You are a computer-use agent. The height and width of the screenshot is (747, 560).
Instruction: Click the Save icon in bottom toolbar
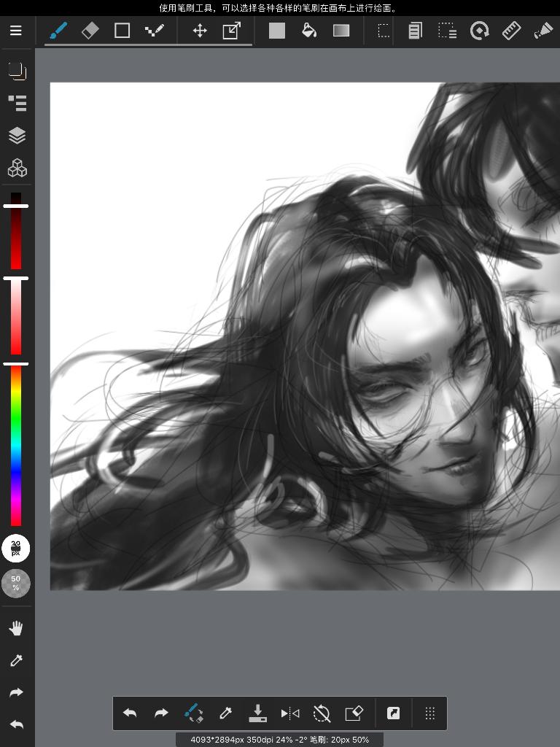pyautogui.click(x=257, y=713)
